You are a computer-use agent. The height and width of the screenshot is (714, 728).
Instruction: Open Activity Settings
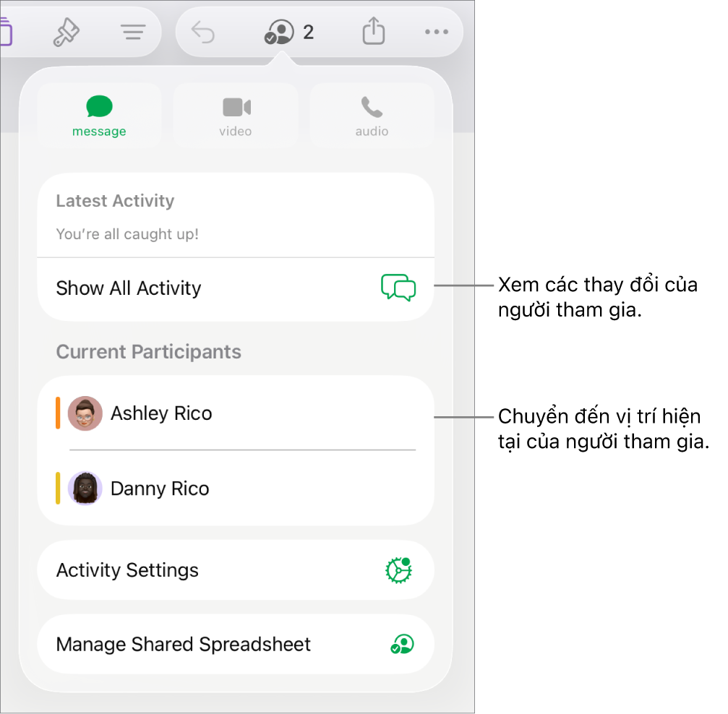(x=236, y=570)
